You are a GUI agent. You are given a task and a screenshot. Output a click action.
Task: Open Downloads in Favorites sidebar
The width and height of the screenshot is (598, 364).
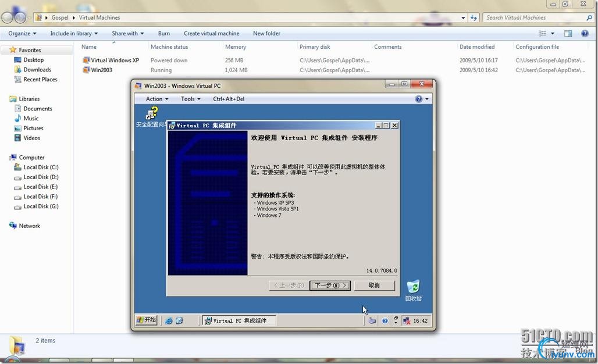37,70
